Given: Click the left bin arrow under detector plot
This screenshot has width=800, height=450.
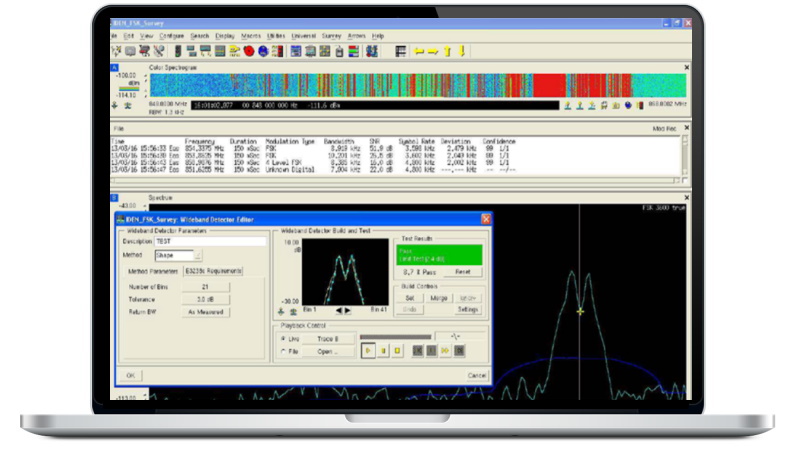Looking at the screenshot, I should pos(337,311).
